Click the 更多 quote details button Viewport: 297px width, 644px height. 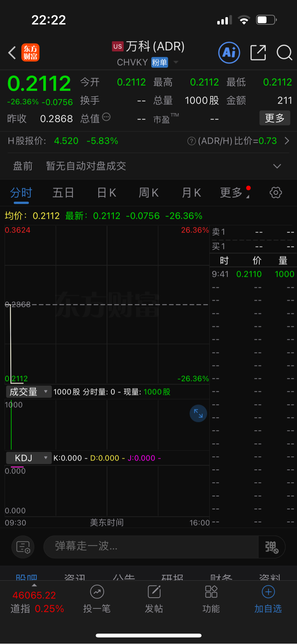275,118
